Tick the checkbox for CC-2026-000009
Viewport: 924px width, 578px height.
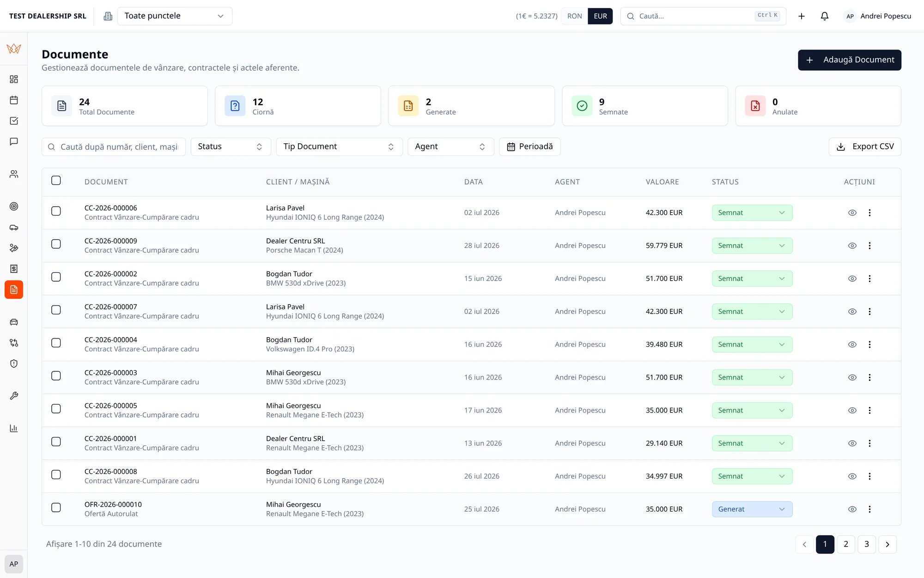tap(56, 244)
